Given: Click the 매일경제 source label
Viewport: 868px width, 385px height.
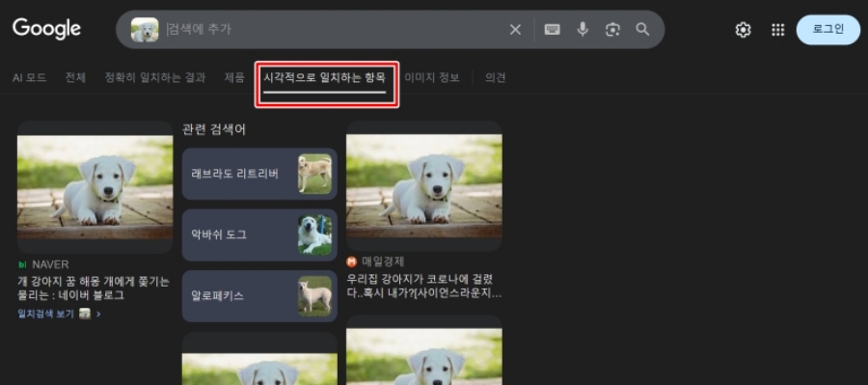Looking at the screenshot, I should [383, 261].
